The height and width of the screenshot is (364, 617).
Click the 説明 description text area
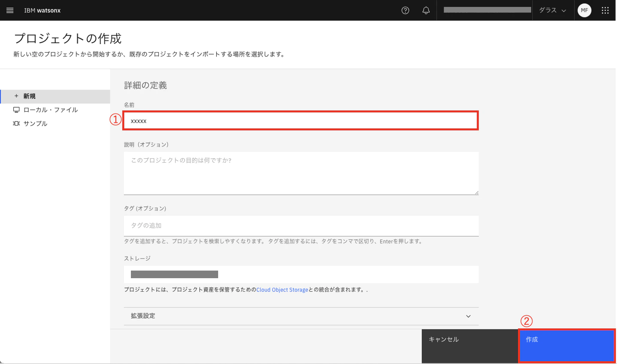(301, 173)
